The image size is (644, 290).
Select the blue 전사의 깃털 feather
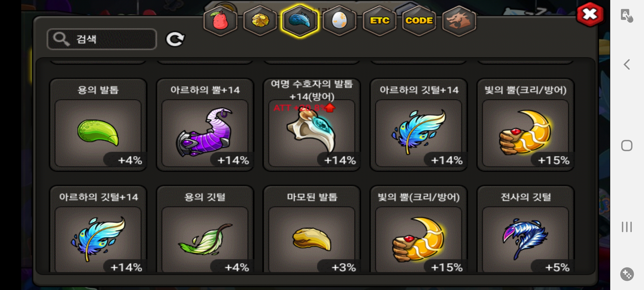(525, 229)
